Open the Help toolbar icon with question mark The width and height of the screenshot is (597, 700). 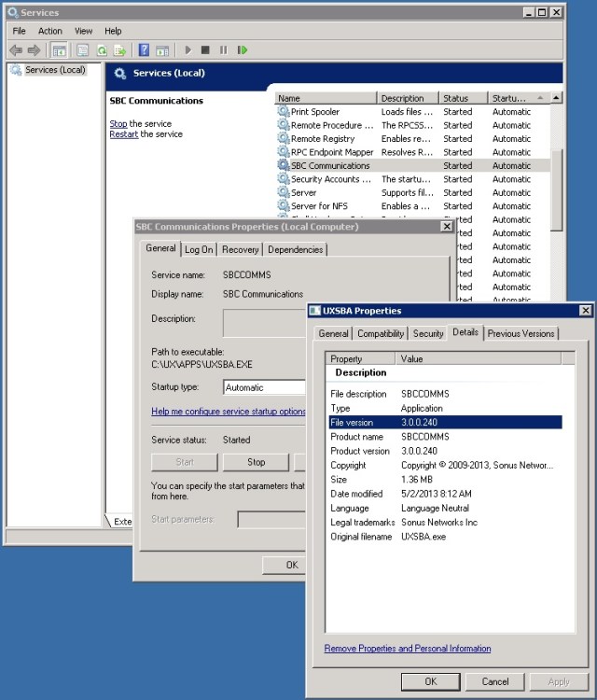(x=144, y=50)
